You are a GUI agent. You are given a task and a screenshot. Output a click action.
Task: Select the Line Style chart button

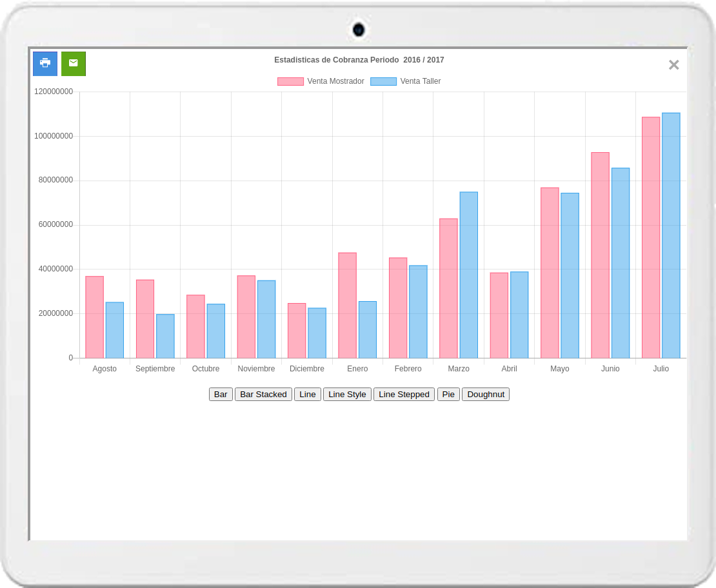click(x=347, y=395)
